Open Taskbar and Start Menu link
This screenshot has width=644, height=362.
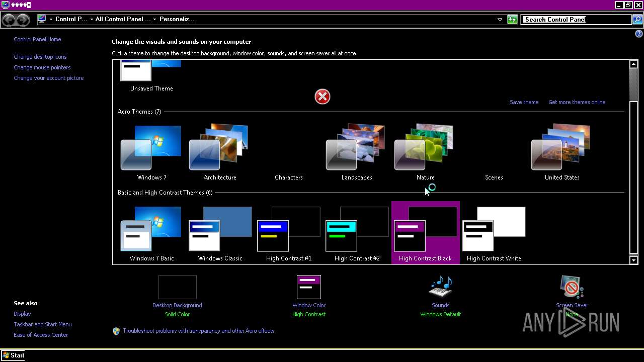coord(43,324)
